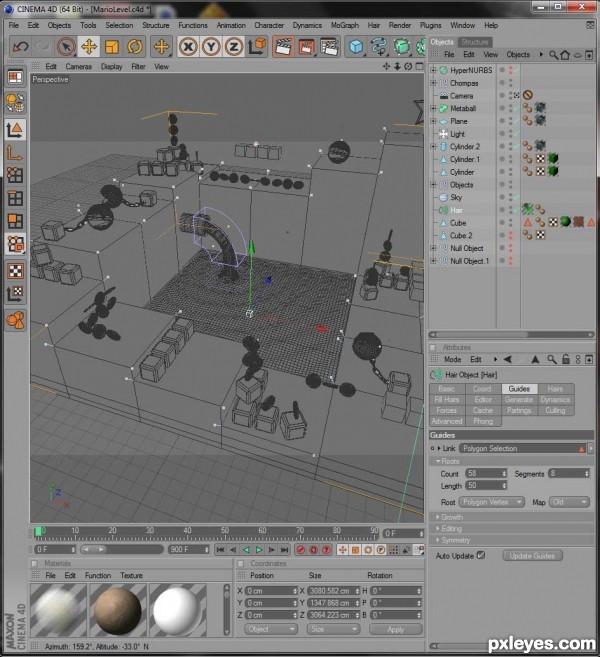Click the search icon in Objects manager
This screenshot has width=600, height=657.
[x=553, y=55]
